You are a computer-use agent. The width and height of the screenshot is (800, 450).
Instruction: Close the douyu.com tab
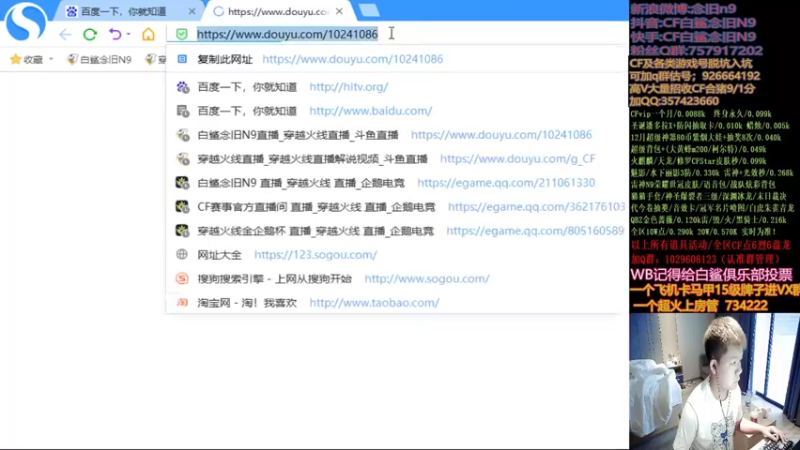(x=339, y=11)
